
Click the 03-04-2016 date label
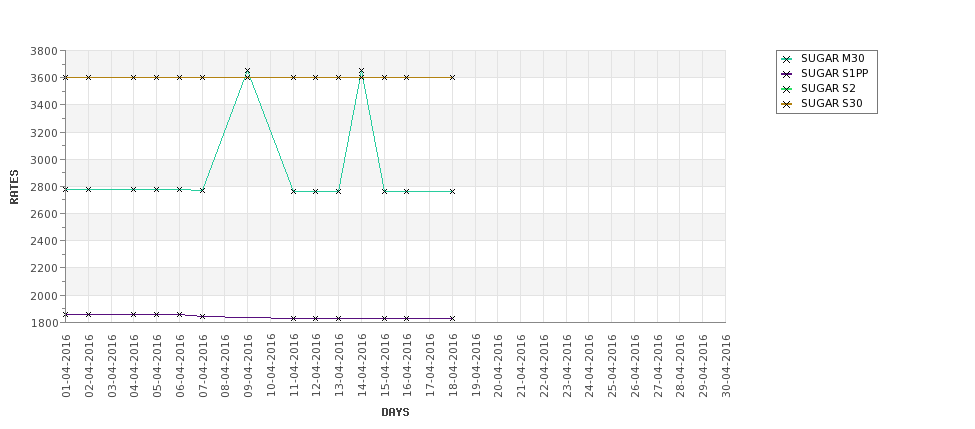pos(112,366)
